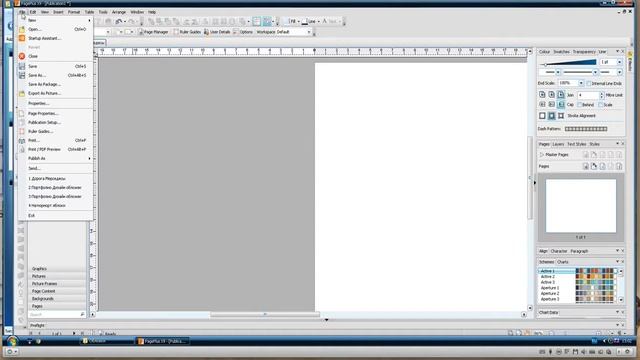Screen dimensions: 640x360
Task: Click the page 1 thumbnail in Pages panel
Action: (580, 206)
